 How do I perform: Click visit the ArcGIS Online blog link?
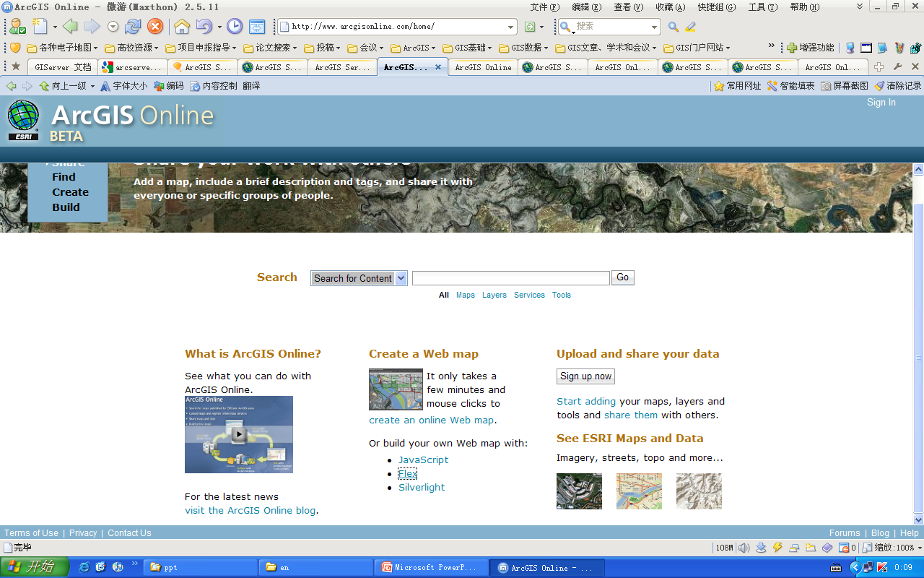(x=250, y=510)
